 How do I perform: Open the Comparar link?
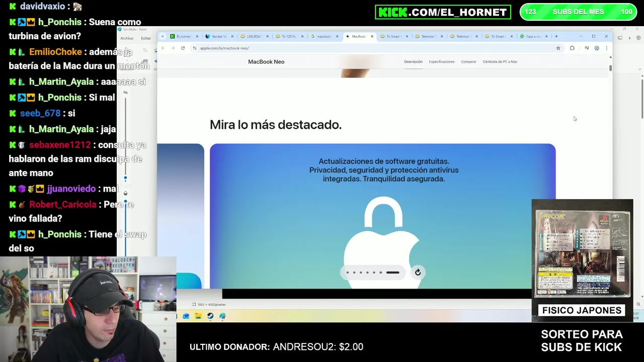pyautogui.click(x=468, y=62)
